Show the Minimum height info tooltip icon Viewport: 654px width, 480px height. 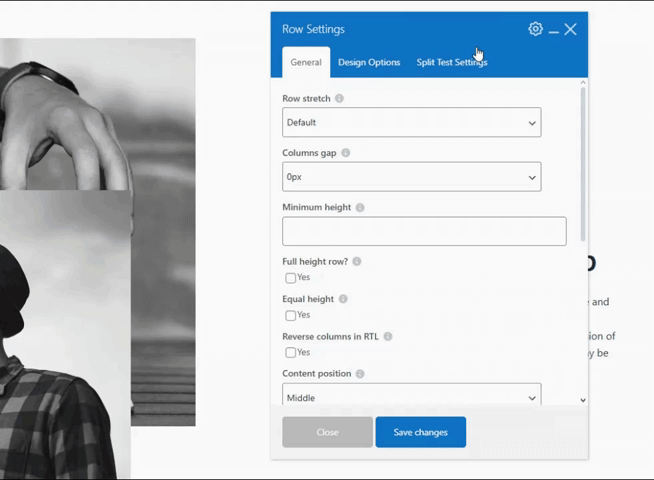coord(360,207)
